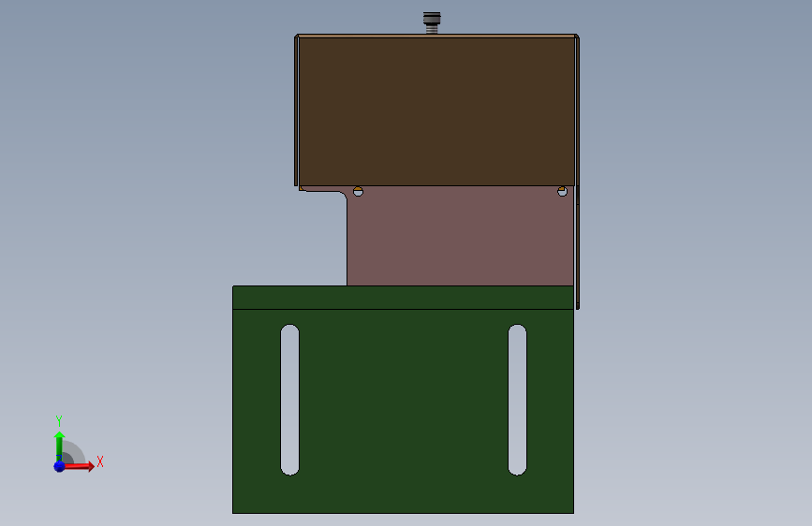
Task: Select the brown cover panel face
Action: click(436, 111)
